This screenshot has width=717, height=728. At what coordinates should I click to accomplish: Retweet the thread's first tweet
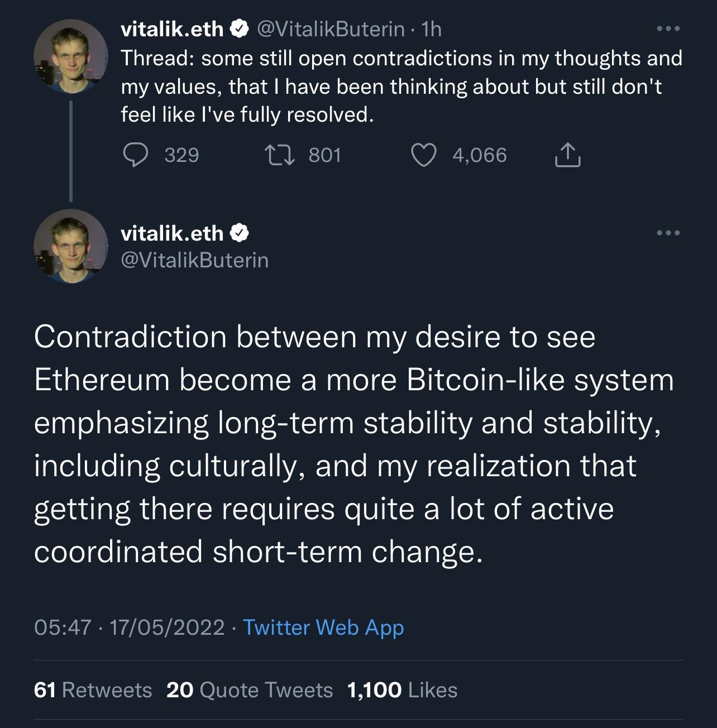click(x=279, y=155)
